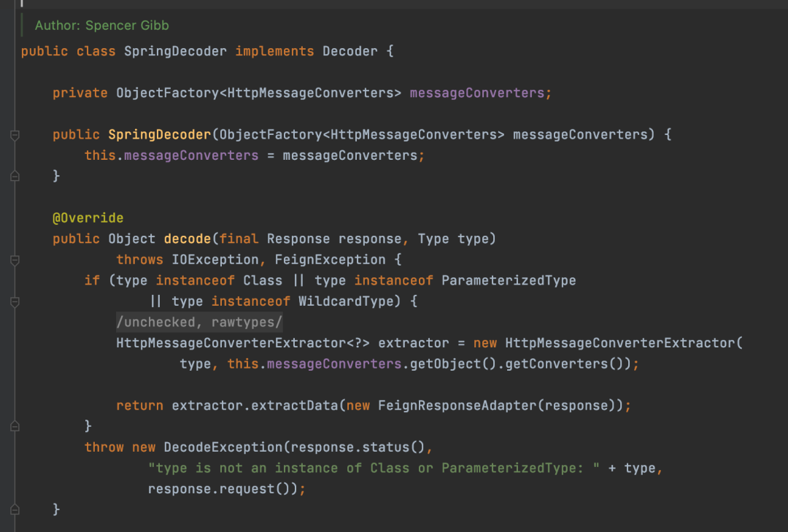Place the caret on the SpringDecoder class name in the class declaration
Image resolution: width=788 pixels, height=532 pixels.
click(x=175, y=51)
